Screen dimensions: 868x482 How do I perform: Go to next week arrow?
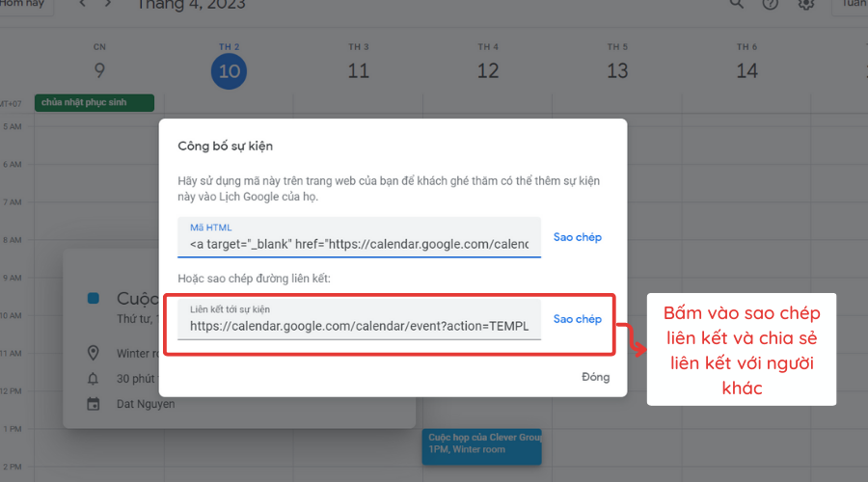(x=108, y=4)
